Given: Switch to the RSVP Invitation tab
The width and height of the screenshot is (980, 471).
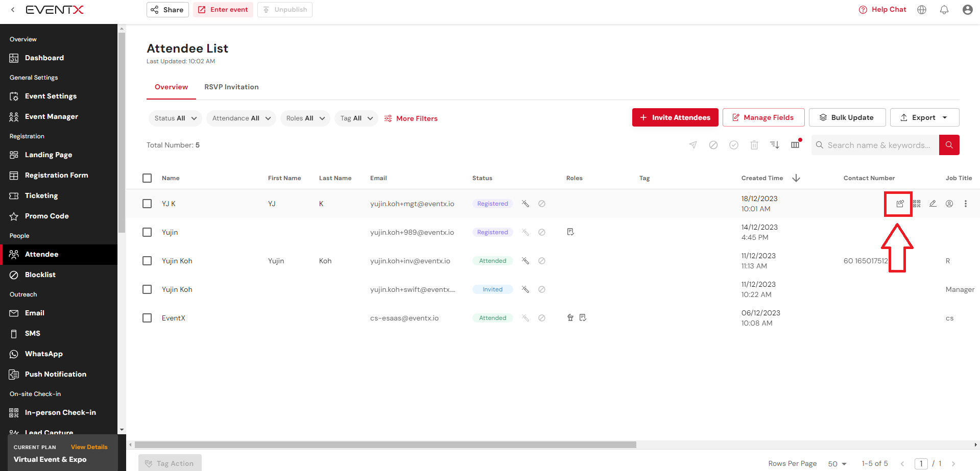Looking at the screenshot, I should pyautogui.click(x=231, y=87).
